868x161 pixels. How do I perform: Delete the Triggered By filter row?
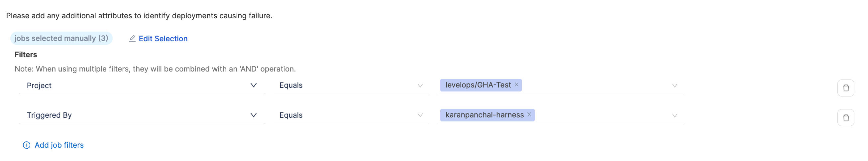[x=845, y=118]
